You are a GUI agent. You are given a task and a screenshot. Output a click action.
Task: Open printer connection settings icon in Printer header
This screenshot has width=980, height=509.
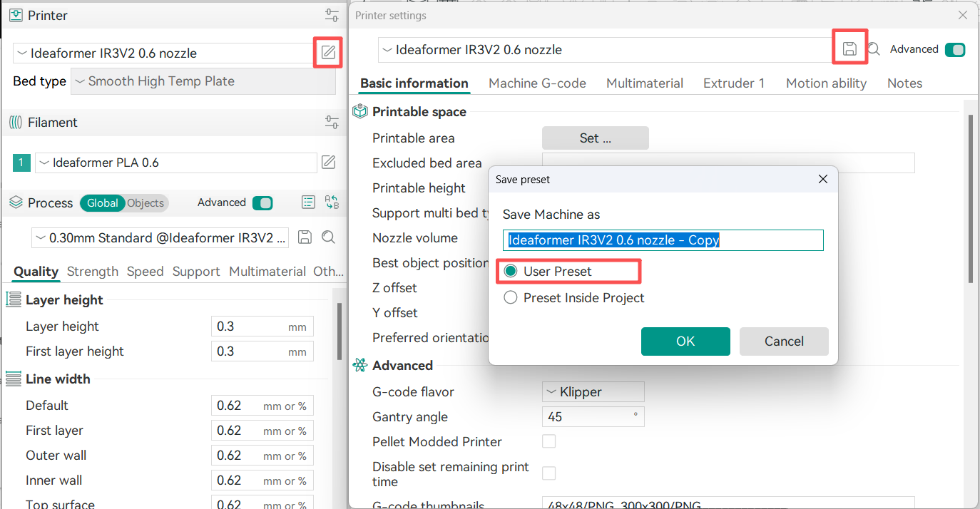[332, 16]
